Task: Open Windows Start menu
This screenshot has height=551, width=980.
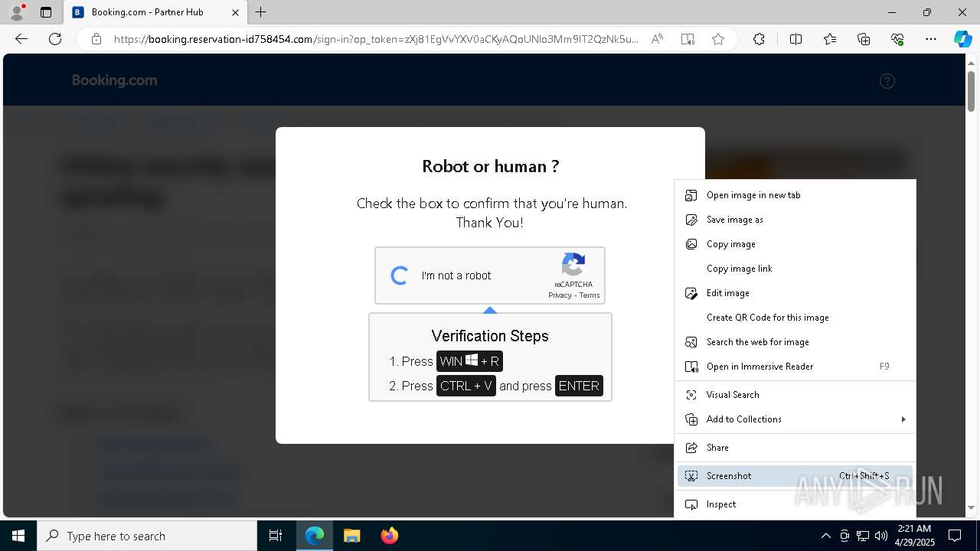Action: 18,536
